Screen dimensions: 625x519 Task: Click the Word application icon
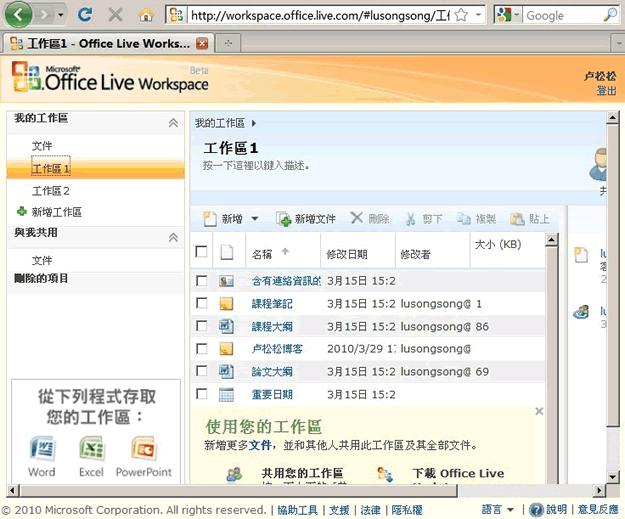pyautogui.click(x=42, y=449)
